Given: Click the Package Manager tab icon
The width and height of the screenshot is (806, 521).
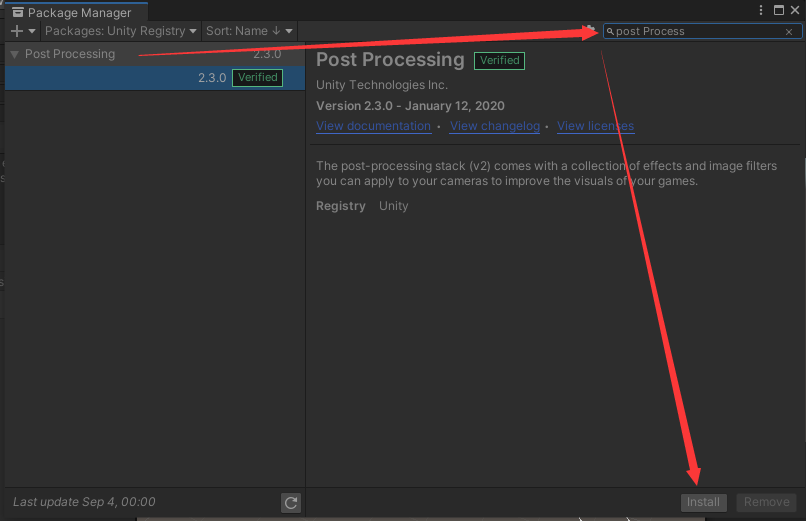Looking at the screenshot, I should click(x=18, y=12).
